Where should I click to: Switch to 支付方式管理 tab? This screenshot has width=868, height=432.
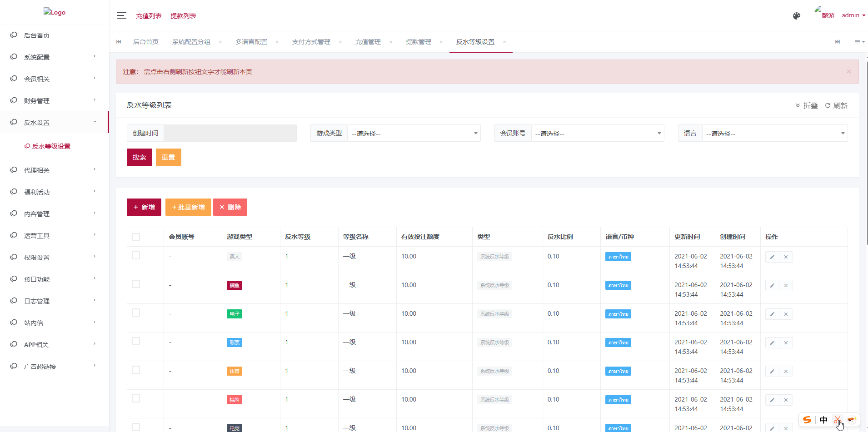click(x=311, y=42)
